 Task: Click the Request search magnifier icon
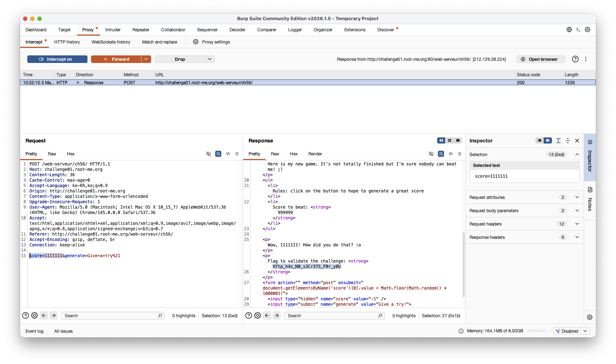coord(160,315)
